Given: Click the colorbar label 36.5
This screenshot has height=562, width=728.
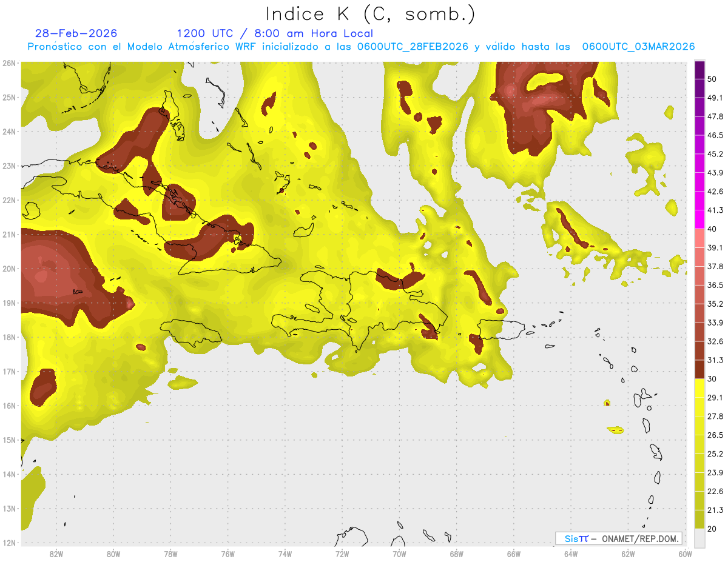Looking at the screenshot, I should (715, 285).
